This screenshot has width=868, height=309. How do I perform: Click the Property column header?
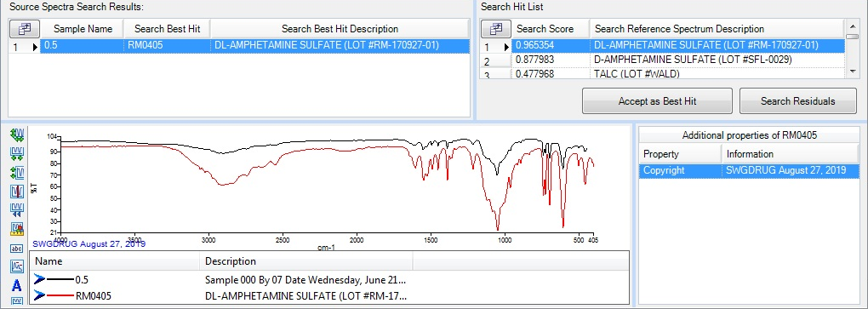(680, 154)
